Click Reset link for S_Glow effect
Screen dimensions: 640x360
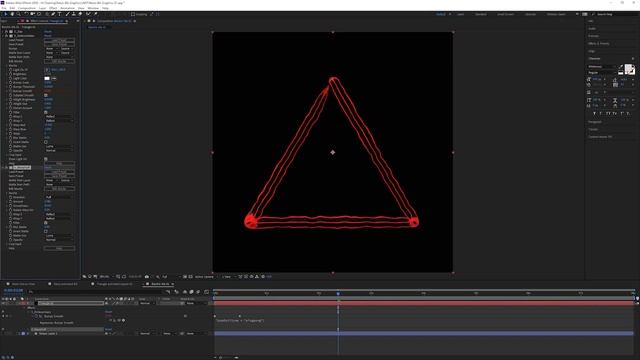(x=48, y=31)
